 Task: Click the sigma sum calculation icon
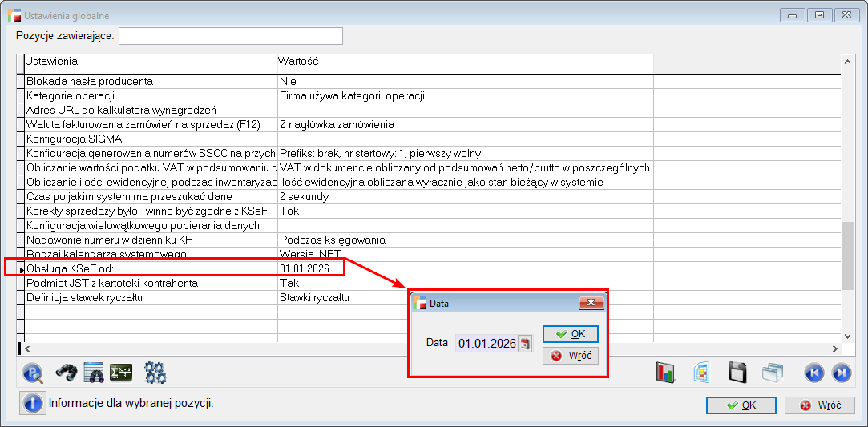click(x=121, y=373)
